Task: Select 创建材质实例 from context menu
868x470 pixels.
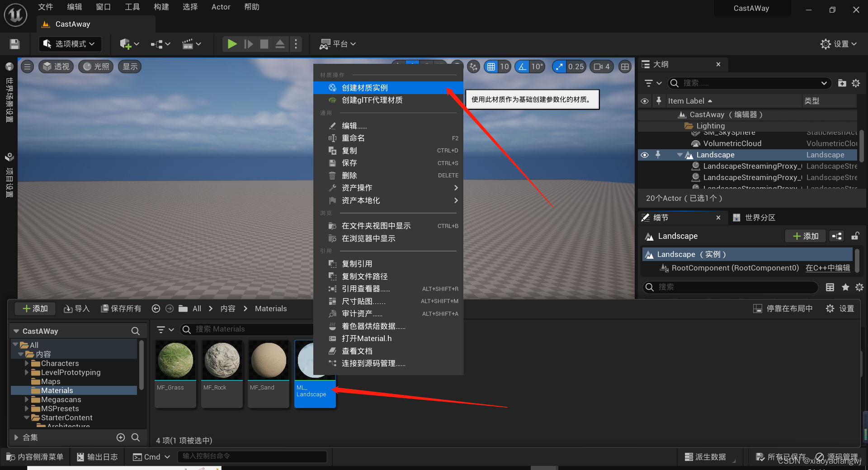Action: [x=388, y=88]
